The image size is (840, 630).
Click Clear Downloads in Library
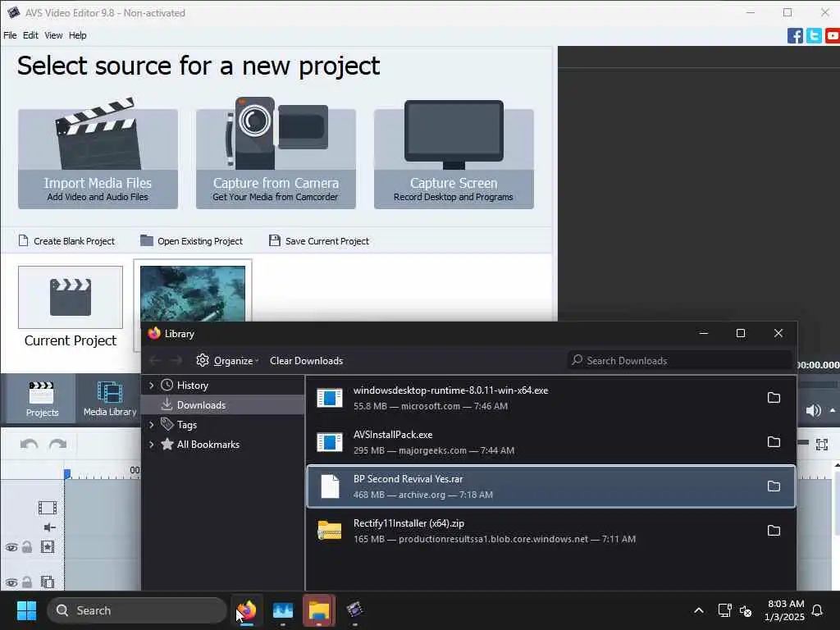(307, 361)
